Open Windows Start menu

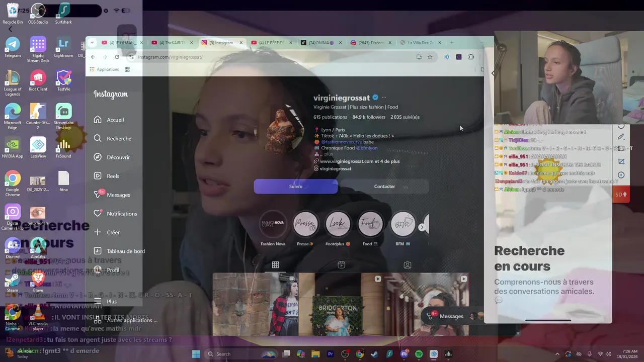point(196,354)
